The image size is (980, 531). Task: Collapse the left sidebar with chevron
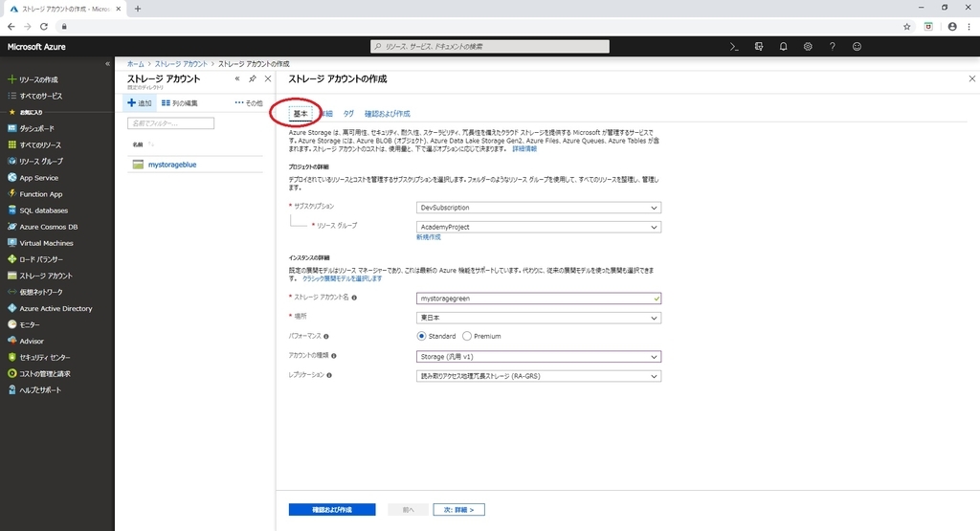click(107, 64)
